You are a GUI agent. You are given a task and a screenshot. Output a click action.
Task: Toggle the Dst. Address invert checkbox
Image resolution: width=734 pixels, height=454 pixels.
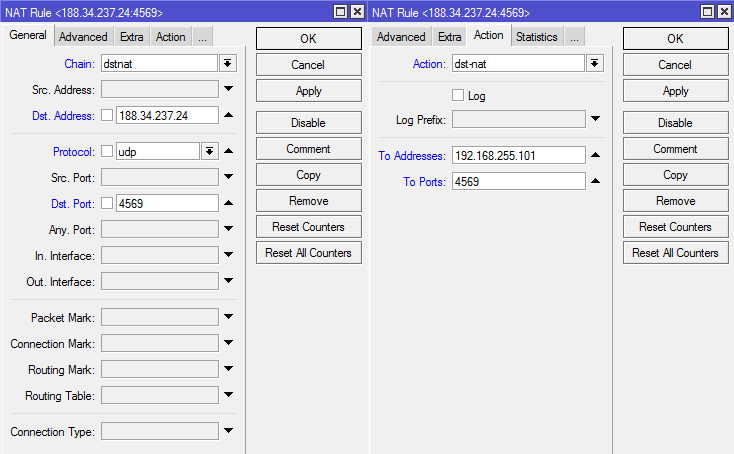pyautogui.click(x=107, y=115)
